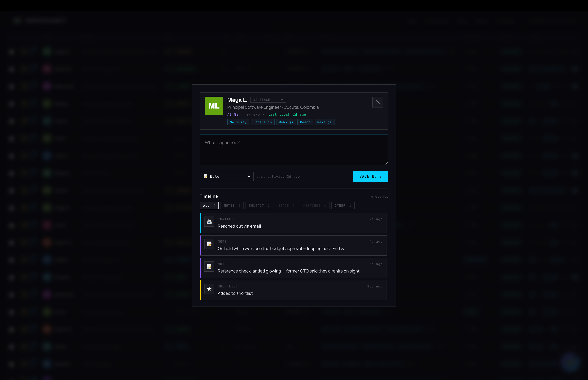Click the 'Added to shortlist' event text
The image size is (588, 380).
[235, 293]
